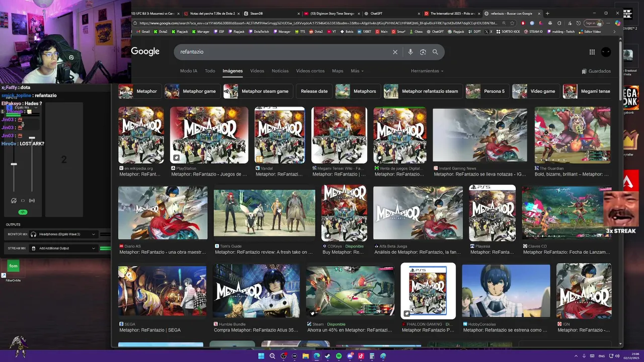Open the Google account avatar
The image size is (644, 362).
click(x=606, y=52)
